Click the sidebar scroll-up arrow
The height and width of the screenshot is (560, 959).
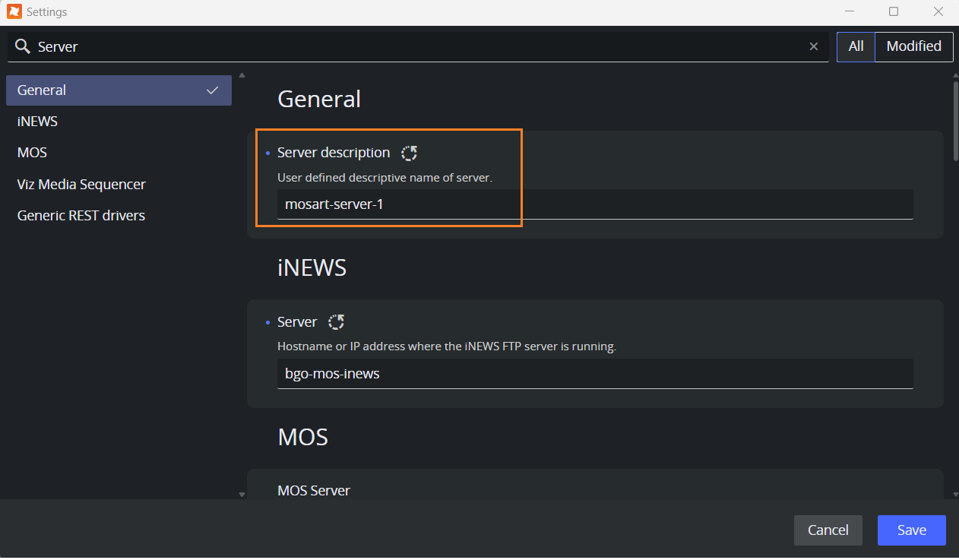(242, 75)
